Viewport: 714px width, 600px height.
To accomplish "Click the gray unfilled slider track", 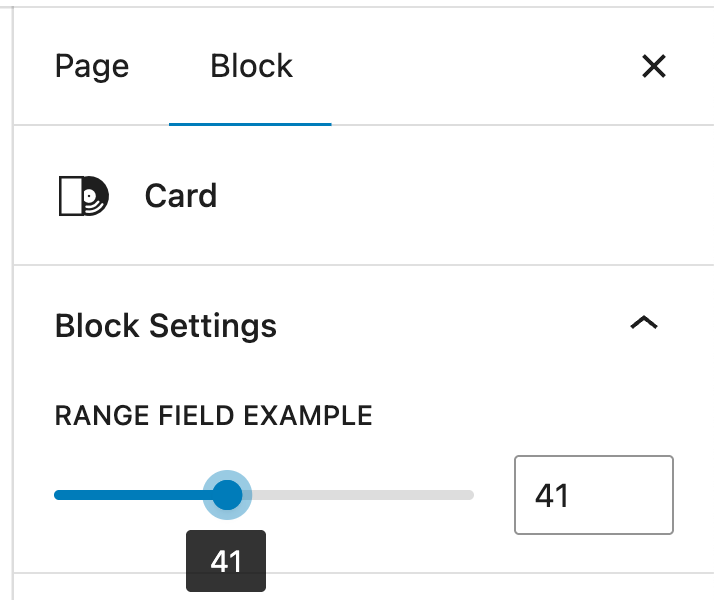I will (x=360, y=494).
